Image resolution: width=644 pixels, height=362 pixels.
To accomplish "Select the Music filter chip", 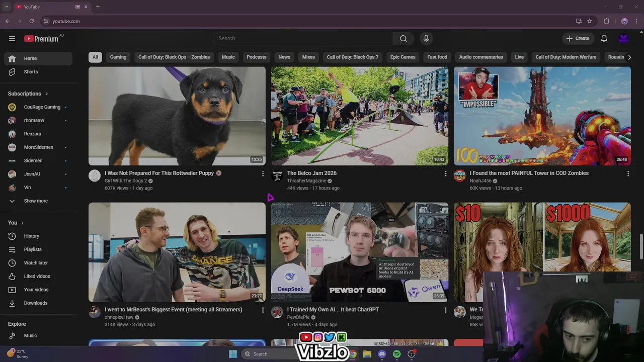I will pyautogui.click(x=228, y=57).
